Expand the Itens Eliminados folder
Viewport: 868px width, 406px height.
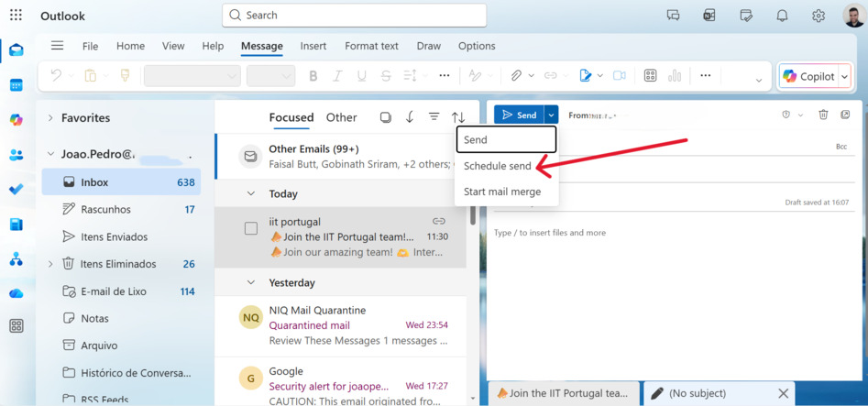pos(51,264)
